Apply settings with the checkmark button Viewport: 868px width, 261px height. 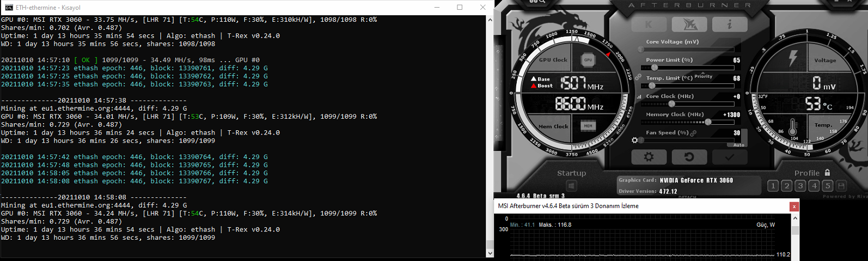pyautogui.click(x=730, y=157)
